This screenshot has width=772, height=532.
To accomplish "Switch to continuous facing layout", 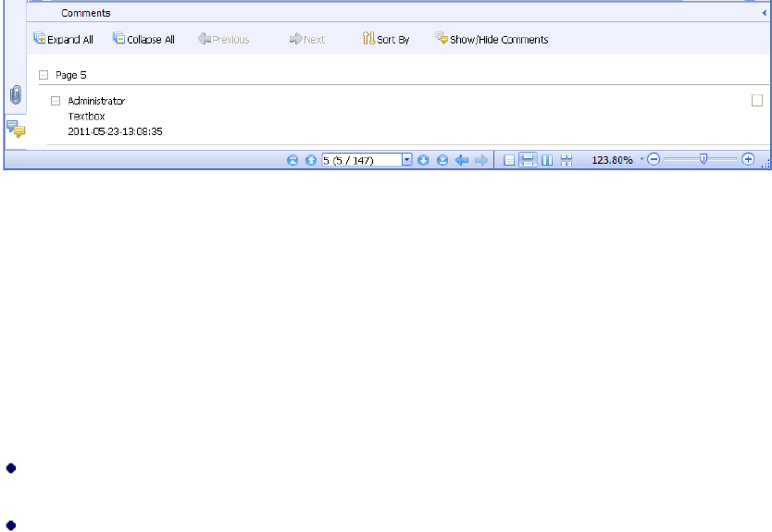I will 567,160.
